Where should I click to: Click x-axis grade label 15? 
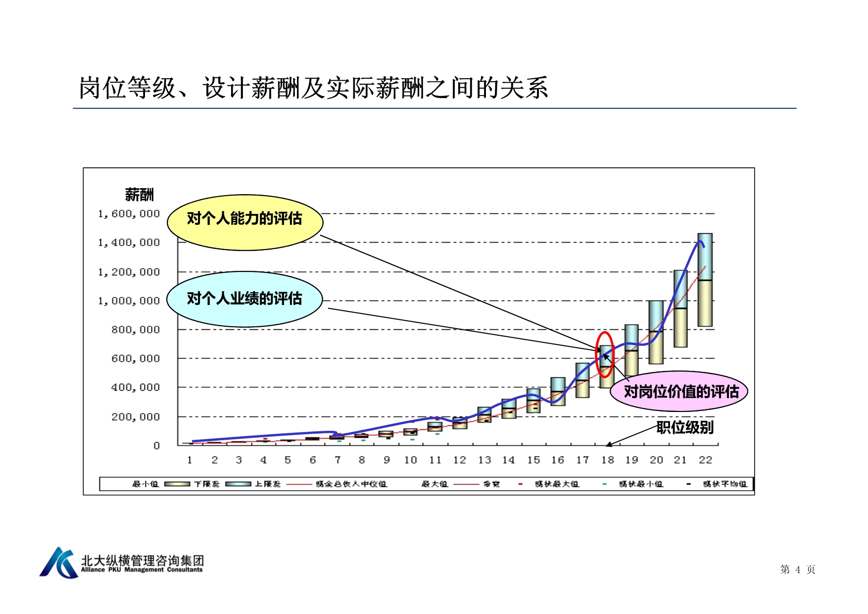(533, 460)
